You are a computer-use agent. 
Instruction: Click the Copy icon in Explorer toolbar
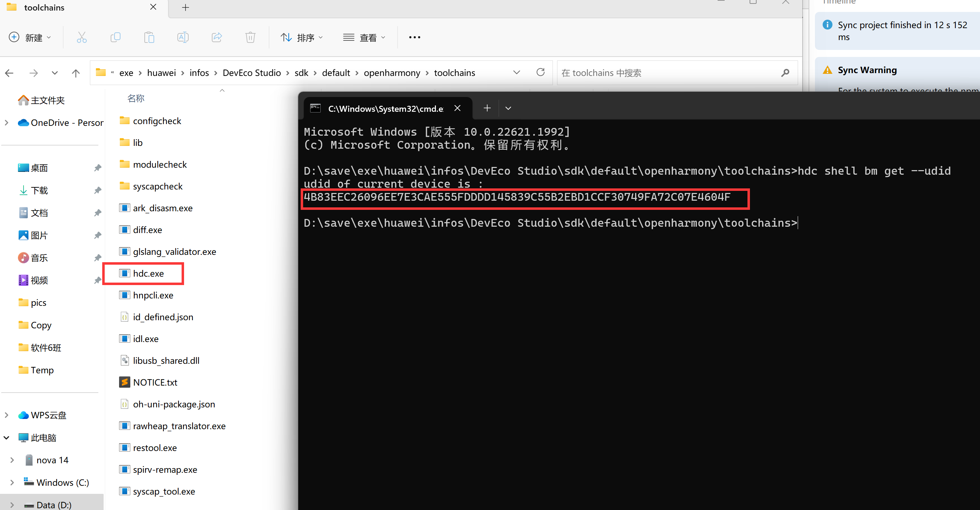pos(115,37)
